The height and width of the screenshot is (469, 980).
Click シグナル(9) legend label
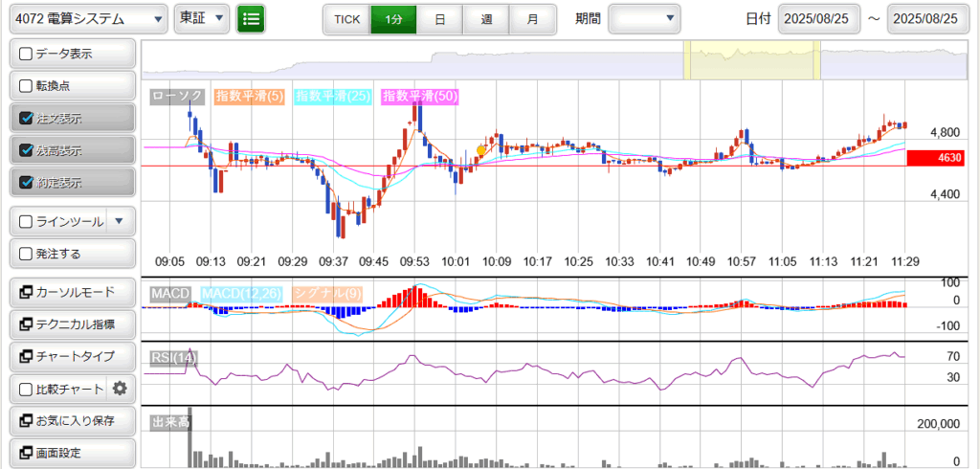327,294
